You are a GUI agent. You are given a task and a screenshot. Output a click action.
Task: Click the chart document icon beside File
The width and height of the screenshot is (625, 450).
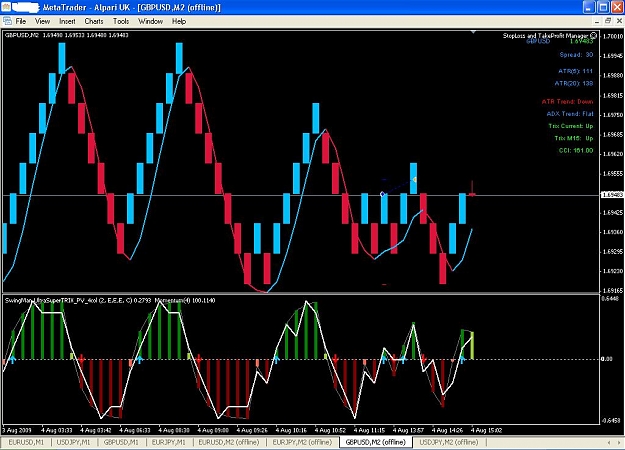(7, 21)
